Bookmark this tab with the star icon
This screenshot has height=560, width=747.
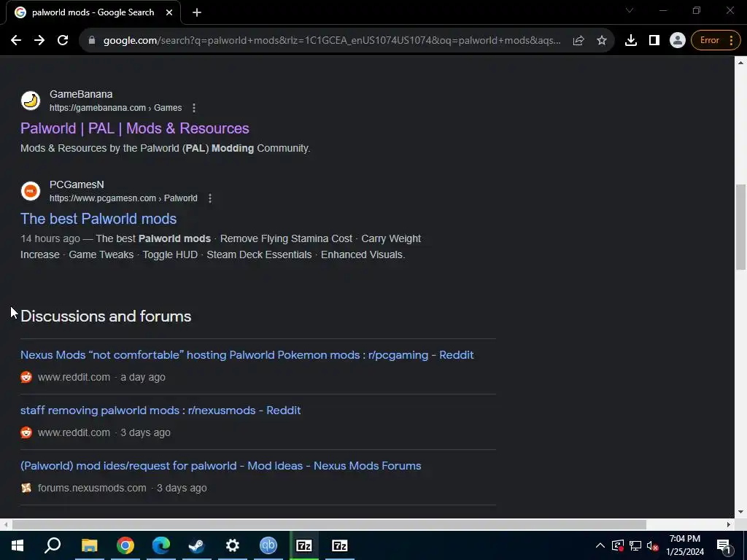[602, 41]
